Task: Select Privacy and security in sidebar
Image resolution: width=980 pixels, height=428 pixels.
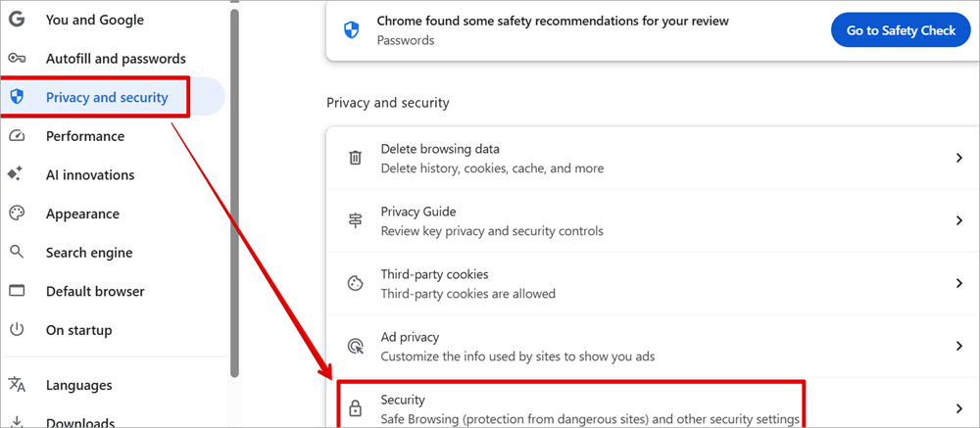Action: [107, 97]
